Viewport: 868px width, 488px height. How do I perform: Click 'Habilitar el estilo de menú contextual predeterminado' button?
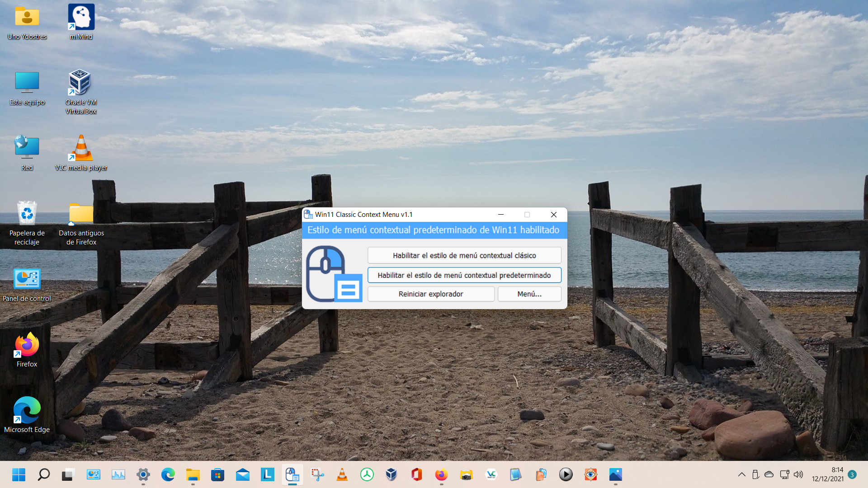tap(464, 275)
